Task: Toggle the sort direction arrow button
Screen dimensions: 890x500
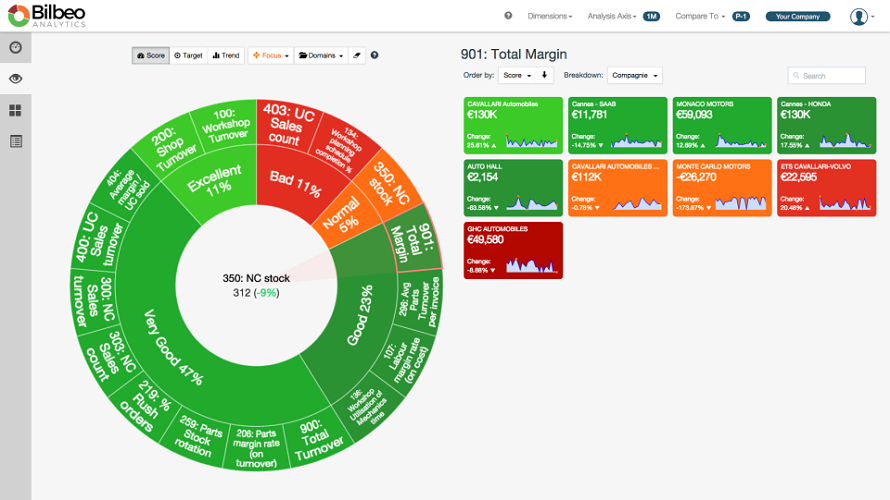Action: 544,75
